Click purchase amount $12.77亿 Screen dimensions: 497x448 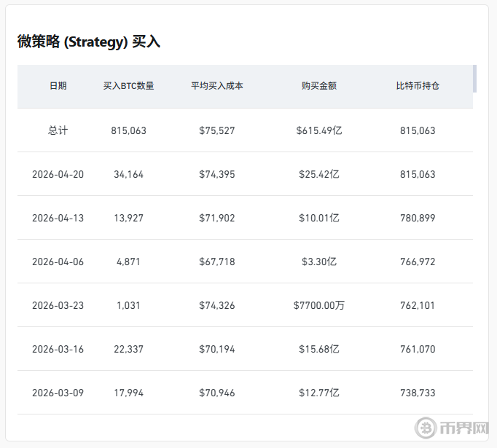(319, 393)
